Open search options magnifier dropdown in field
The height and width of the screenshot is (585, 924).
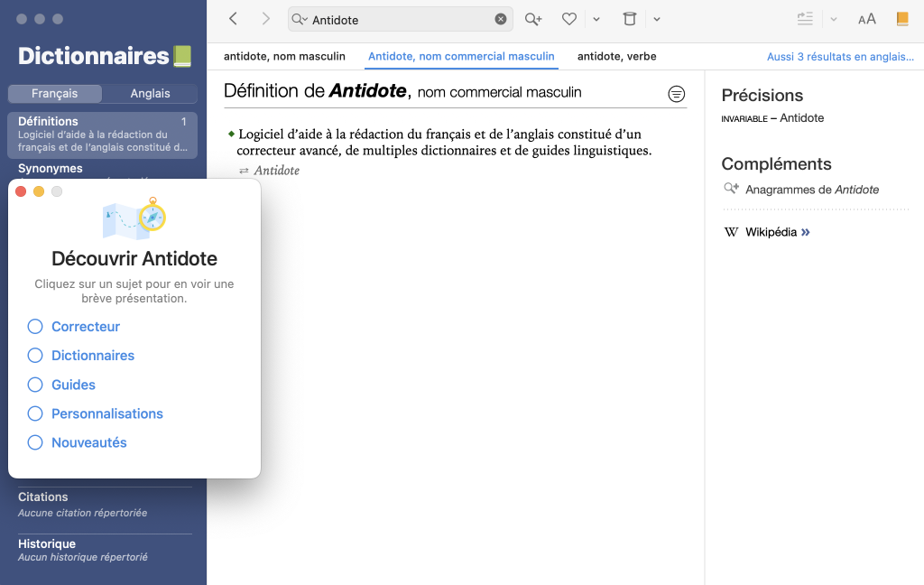[x=300, y=19]
